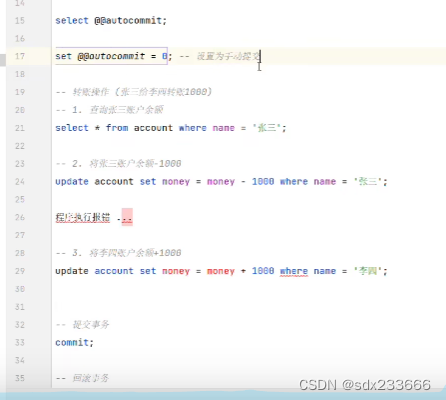Click gutter line number 17

tap(20, 56)
